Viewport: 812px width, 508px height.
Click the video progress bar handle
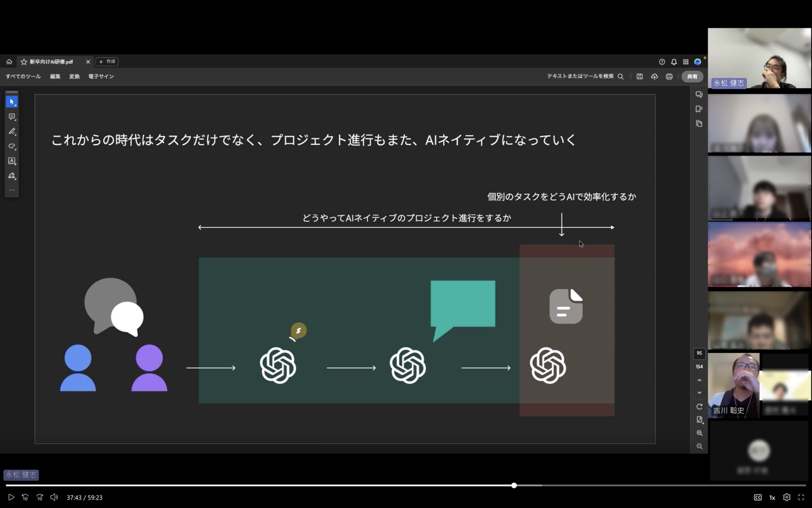514,485
